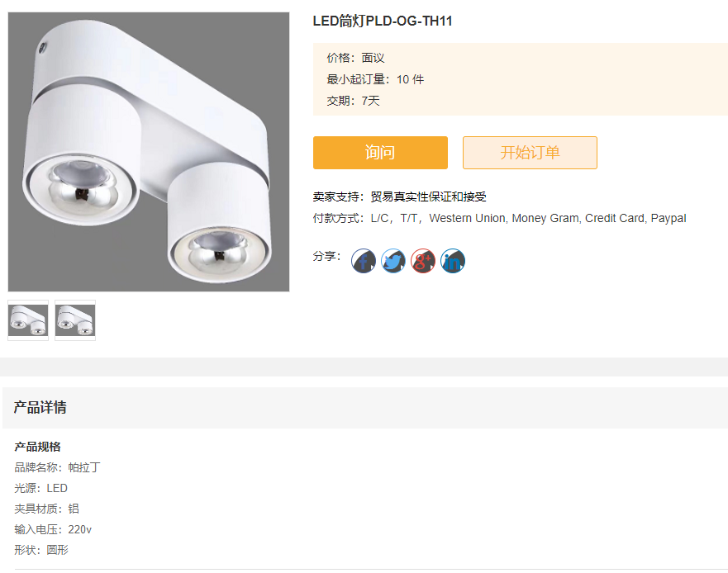Select the first product thumbnail
This screenshot has width=728, height=573.
click(x=28, y=320)
